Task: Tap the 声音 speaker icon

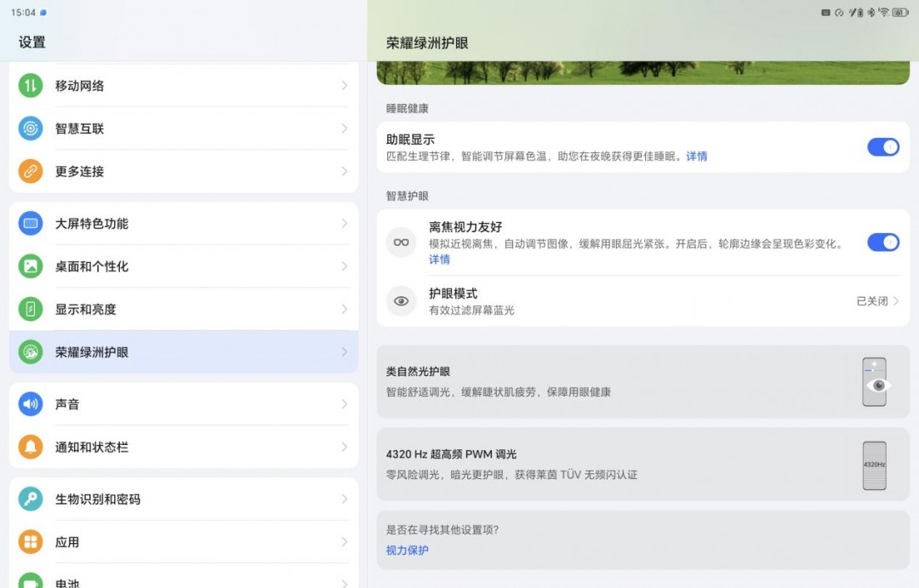Action: (x=31, y=404)
